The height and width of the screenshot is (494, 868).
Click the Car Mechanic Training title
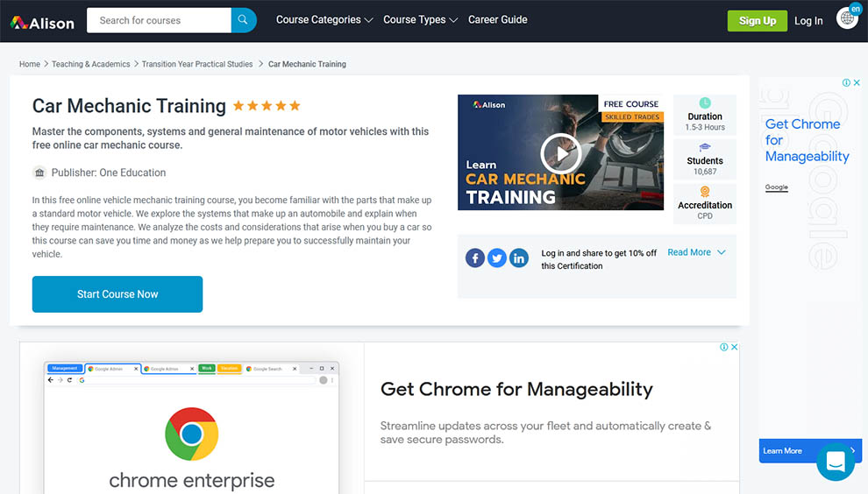(129, 106)
